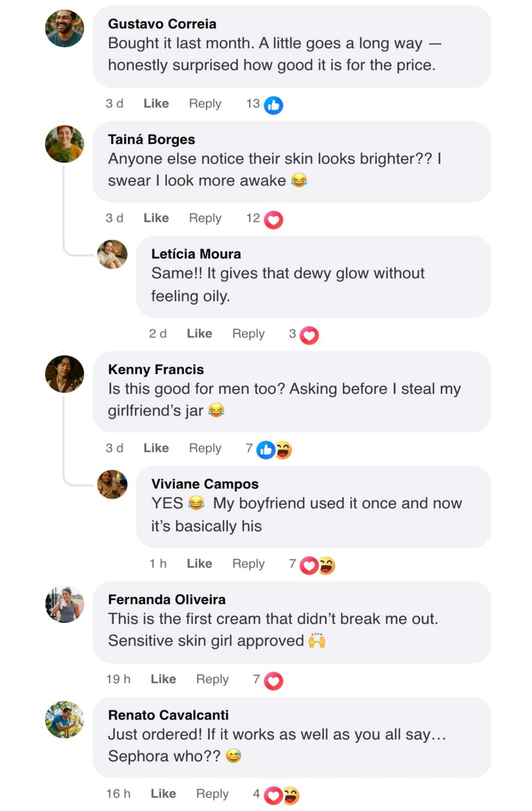Screen dimensions: 532x811
Task: Reply to Fernanda Oliveira's comment
Action: [212, 679]
